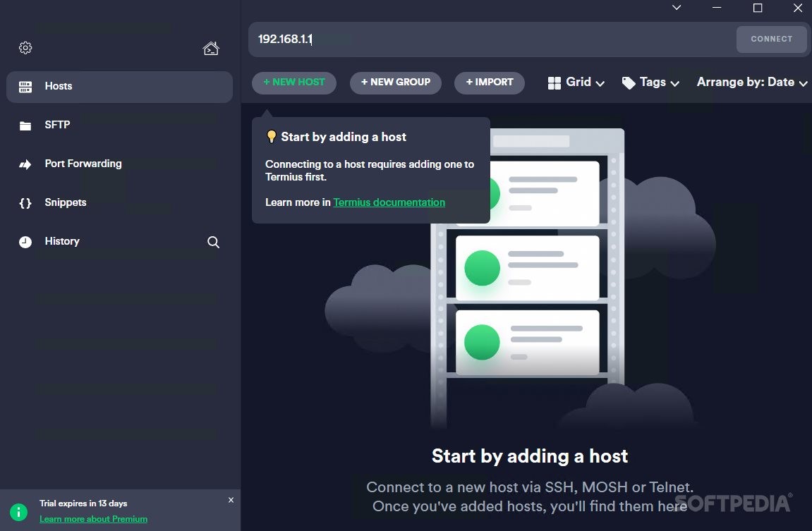This screenshot has width=812, height=531.
Task: Open the local terminal house icon
Action: coord(211,48)
